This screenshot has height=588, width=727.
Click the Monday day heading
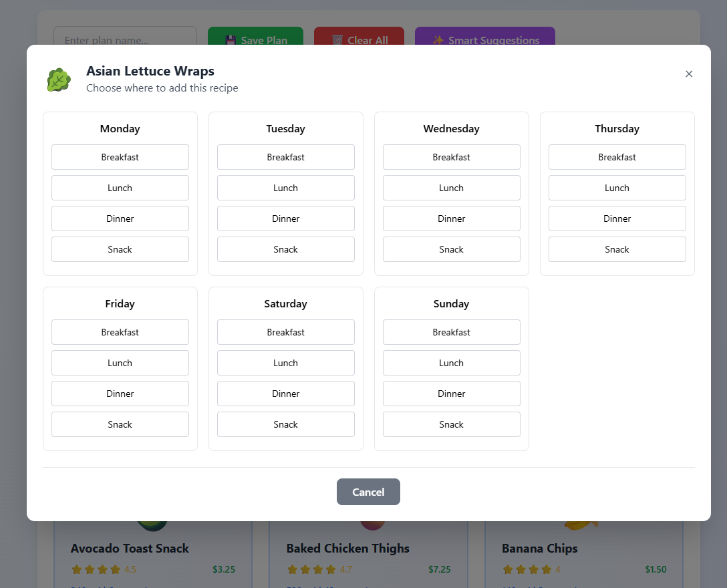click(x=120, y=128)
